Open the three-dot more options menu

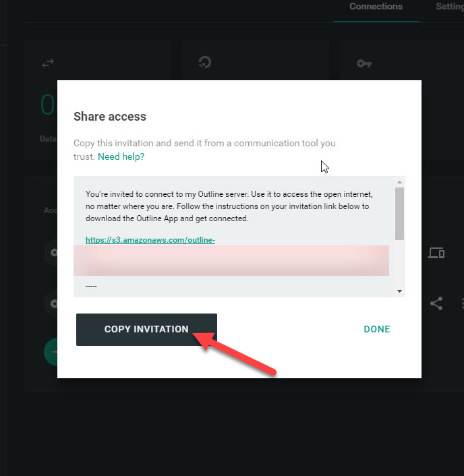tap(462, 303)
